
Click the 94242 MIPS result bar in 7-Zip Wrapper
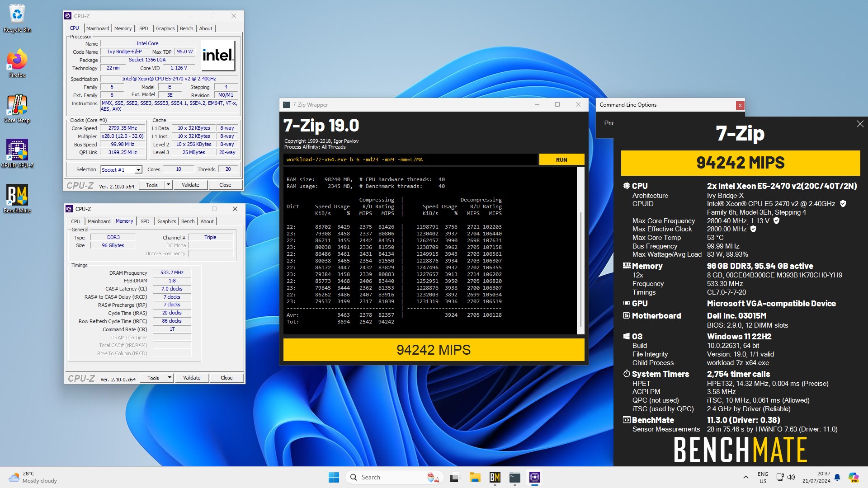click(434, 350)
